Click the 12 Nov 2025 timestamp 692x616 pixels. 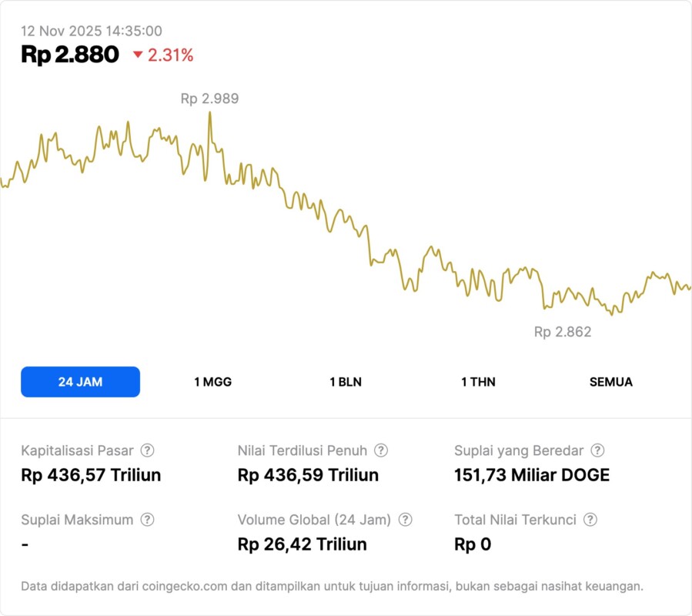[x=91, y=31]
